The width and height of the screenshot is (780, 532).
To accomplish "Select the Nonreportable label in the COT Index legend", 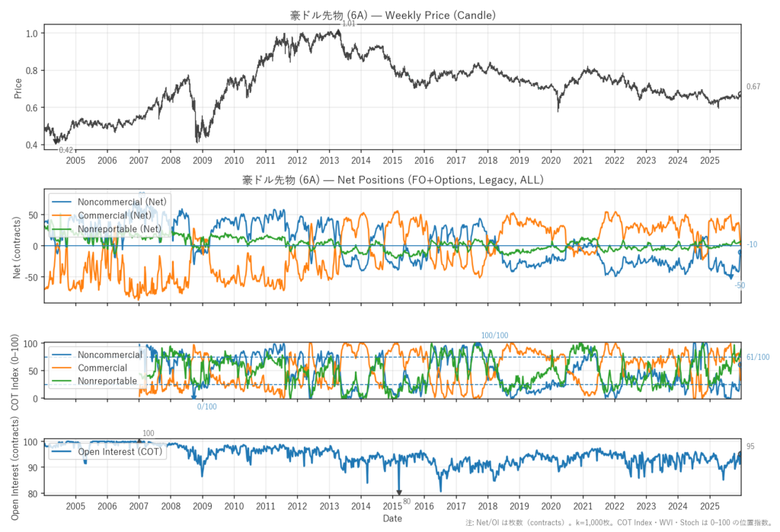I will coord(107,381).
